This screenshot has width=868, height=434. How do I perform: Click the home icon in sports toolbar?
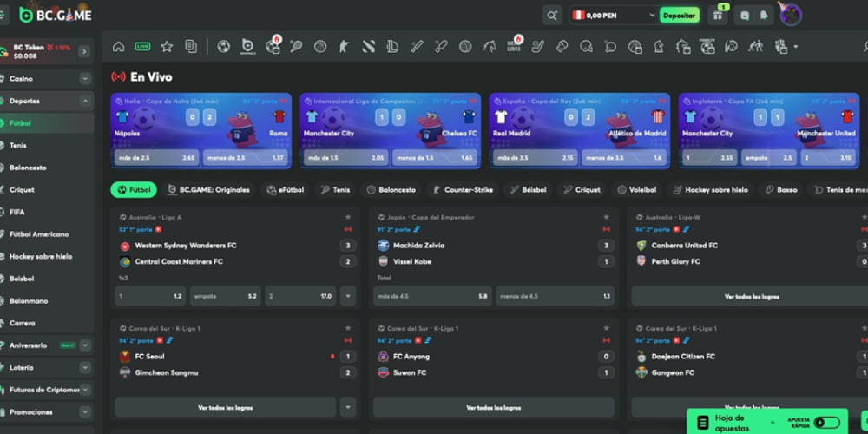coord(119,46)
